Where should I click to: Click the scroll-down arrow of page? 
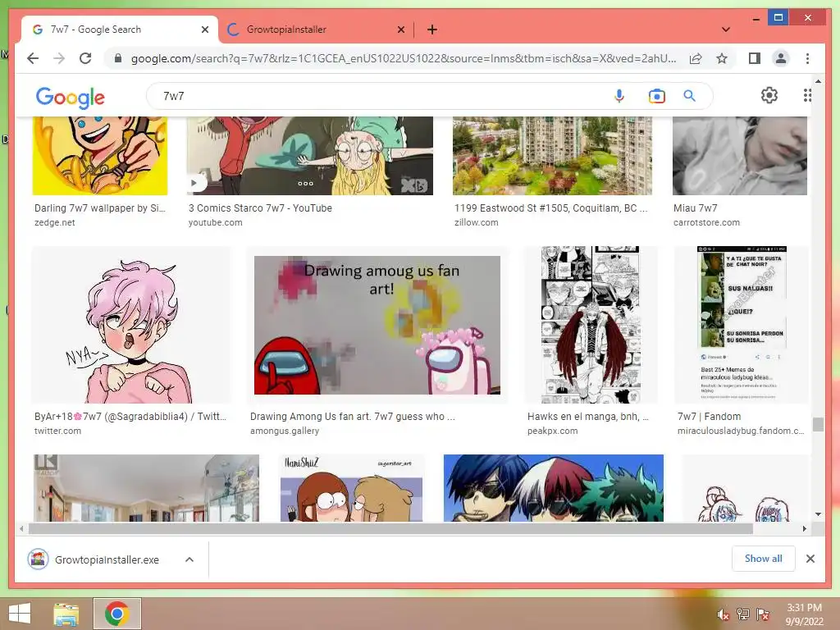tap(818, 515)
